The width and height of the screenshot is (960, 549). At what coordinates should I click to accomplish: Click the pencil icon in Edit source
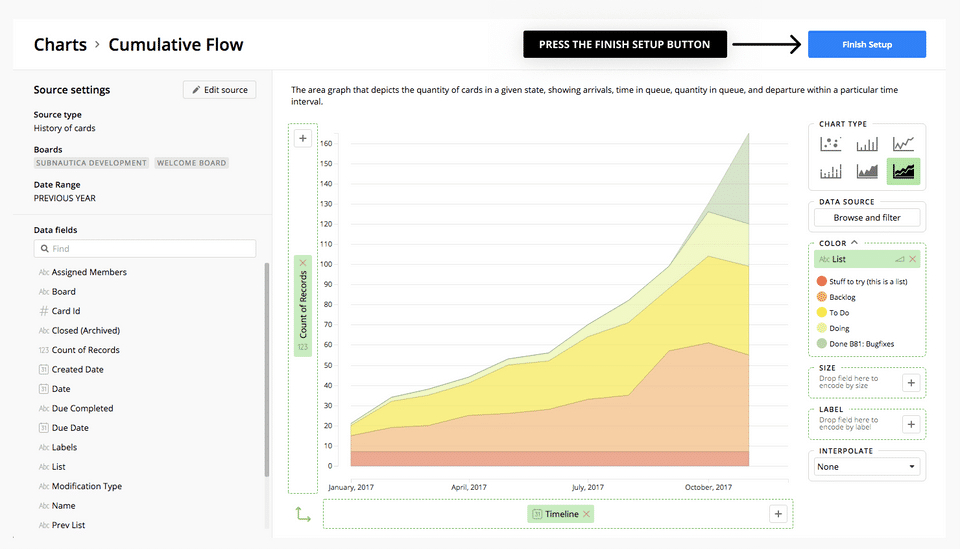(196, 90)
